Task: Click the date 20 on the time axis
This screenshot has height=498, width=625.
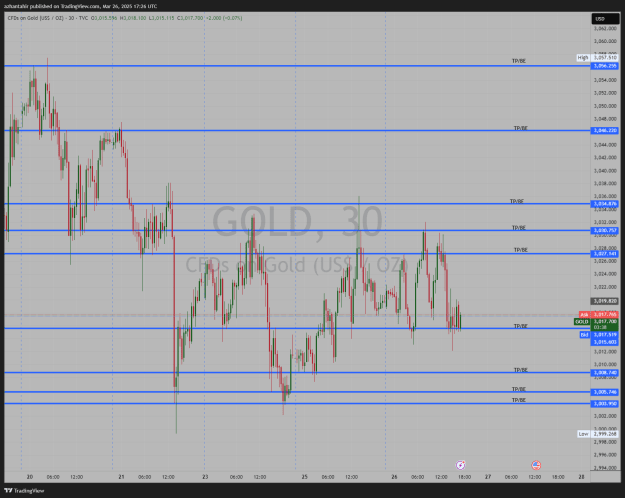Action: pyautogui.click(x=29, y=477)
